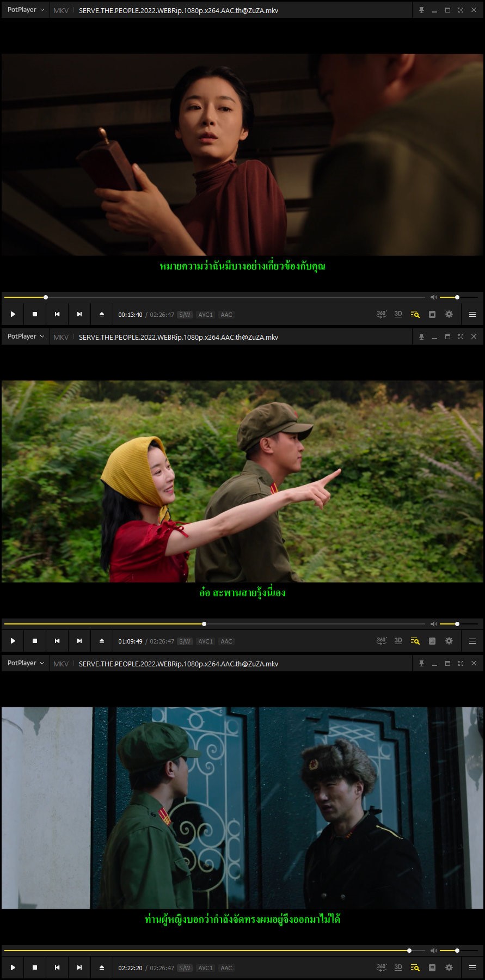This screenshot has width=485, height=980.
Task: Jump to previous file in 00:13:40 player
Action: [57, 314]
